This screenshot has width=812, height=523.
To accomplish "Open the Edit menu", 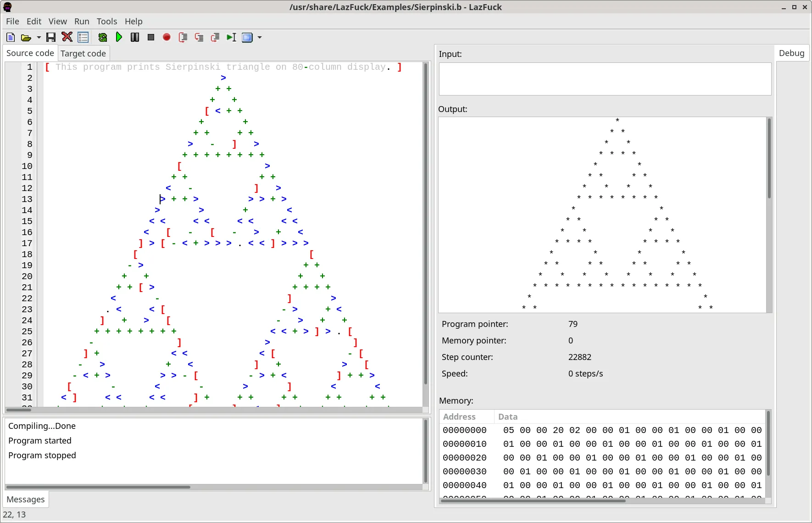I will 34,21.
